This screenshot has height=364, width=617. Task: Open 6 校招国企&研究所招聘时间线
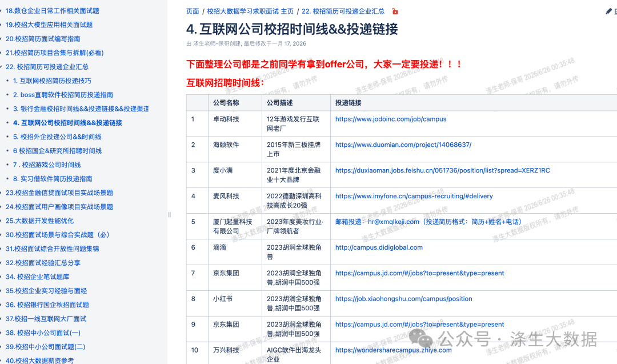(58, 151)
